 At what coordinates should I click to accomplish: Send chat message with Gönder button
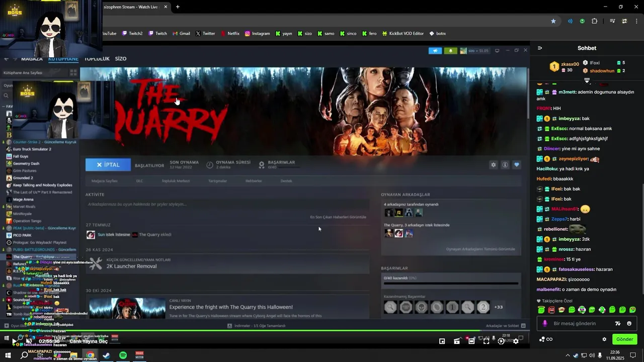pos(624,339)
